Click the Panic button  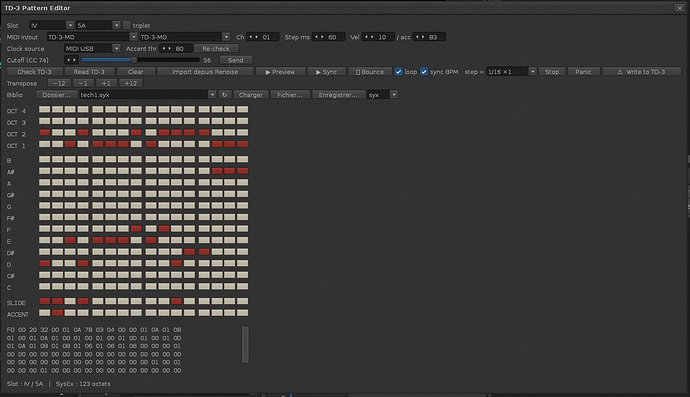click(x=584, y=72)
